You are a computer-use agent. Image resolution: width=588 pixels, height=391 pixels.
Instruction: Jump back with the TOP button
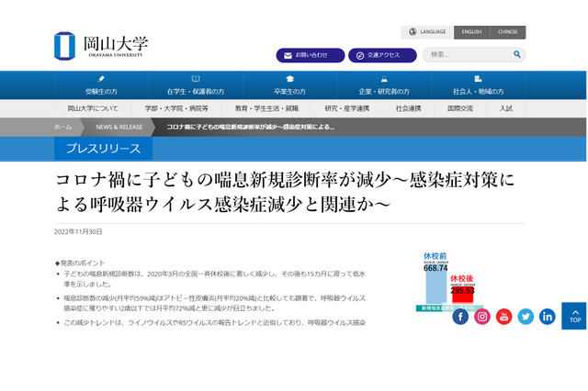point(574,316)
